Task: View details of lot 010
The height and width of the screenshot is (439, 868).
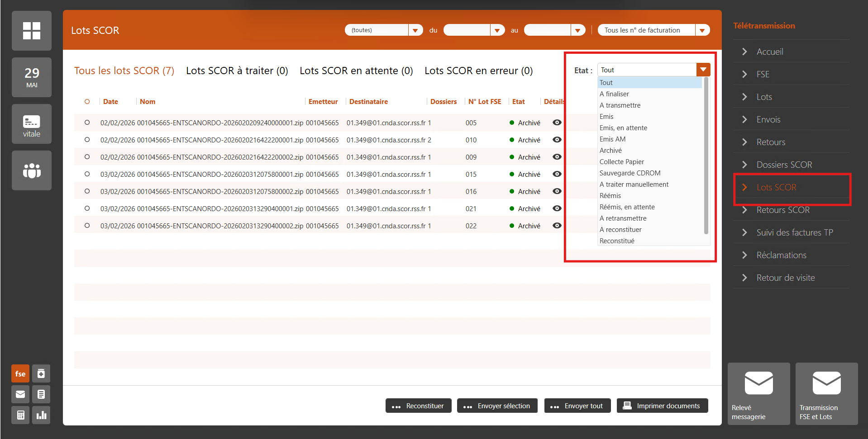Action: (557, 140)
